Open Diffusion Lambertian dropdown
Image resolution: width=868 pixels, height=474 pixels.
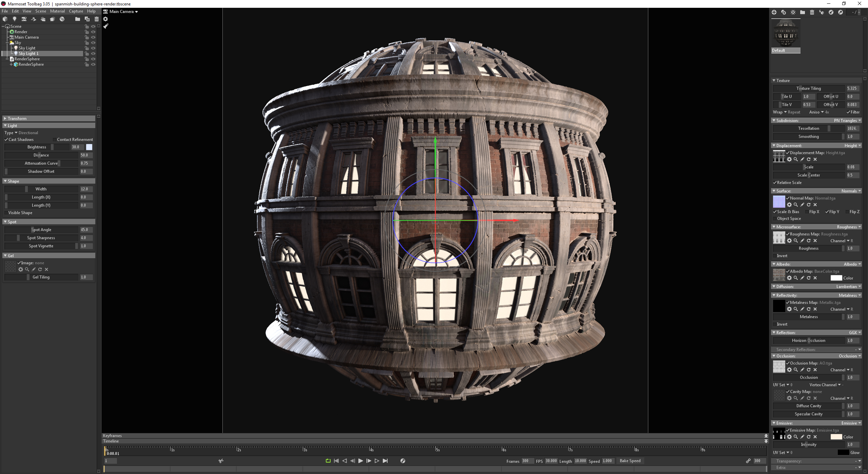[x=848, y=287]
